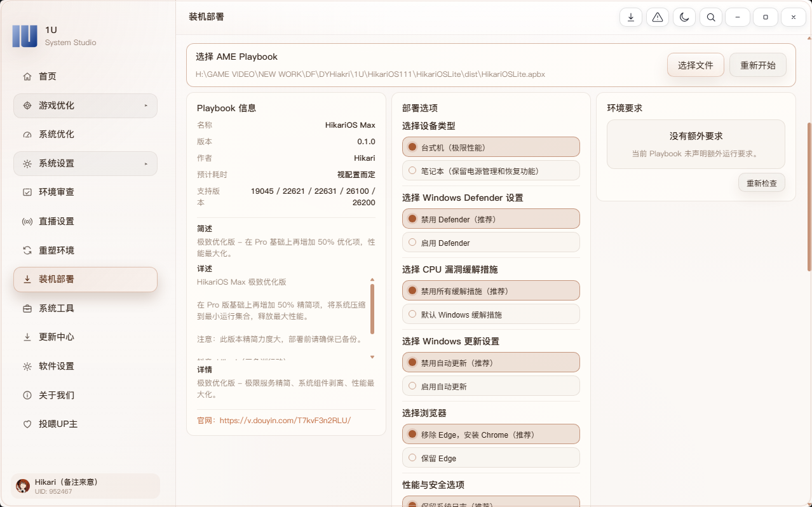Select 默认 Windows 缓解措施

[x=491, y=314]
